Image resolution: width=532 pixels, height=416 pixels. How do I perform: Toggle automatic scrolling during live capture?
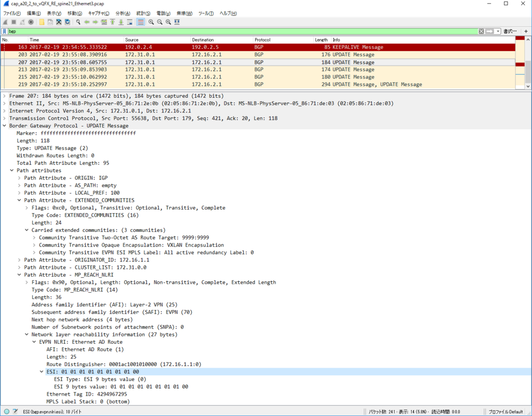coord(129,22)
